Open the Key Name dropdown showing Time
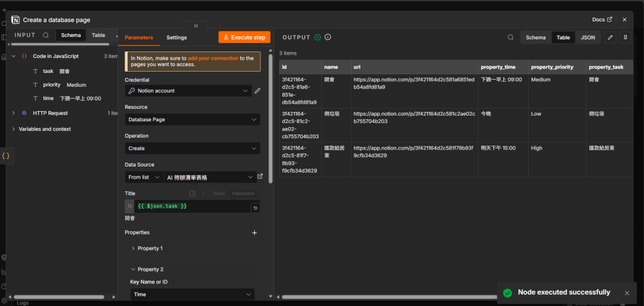The width and height of the screenshot is (644, 306). 192,295
